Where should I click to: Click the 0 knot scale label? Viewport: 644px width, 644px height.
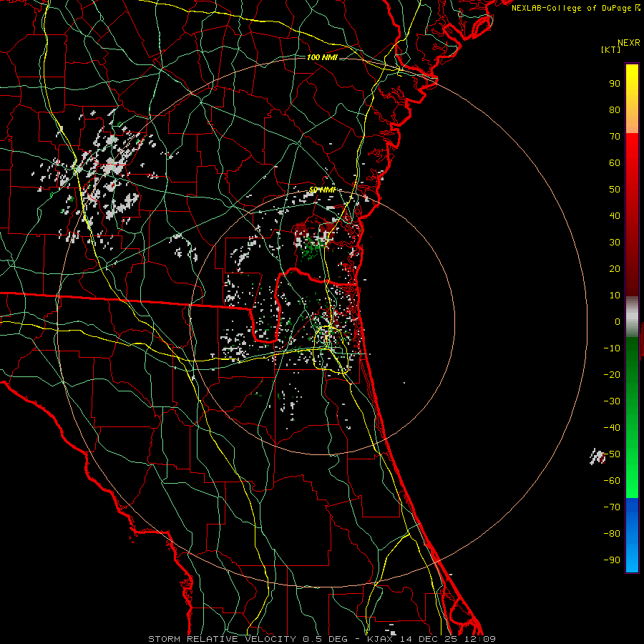[x=618, y=322]
